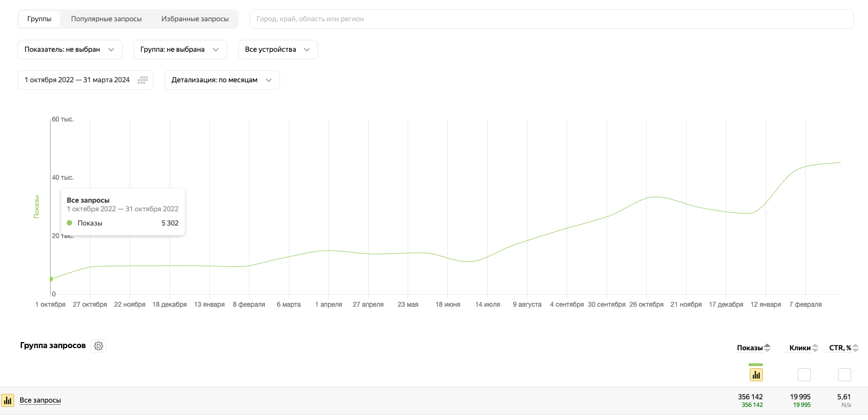Sort table by CTR arrows
Viewport: 868px width, 420px height.
pyautogui.click(x=855, y=348)
